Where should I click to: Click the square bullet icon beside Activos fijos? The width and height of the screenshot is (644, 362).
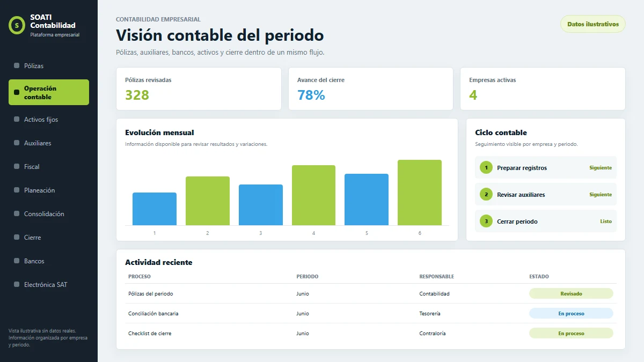[x=17, y=119]
